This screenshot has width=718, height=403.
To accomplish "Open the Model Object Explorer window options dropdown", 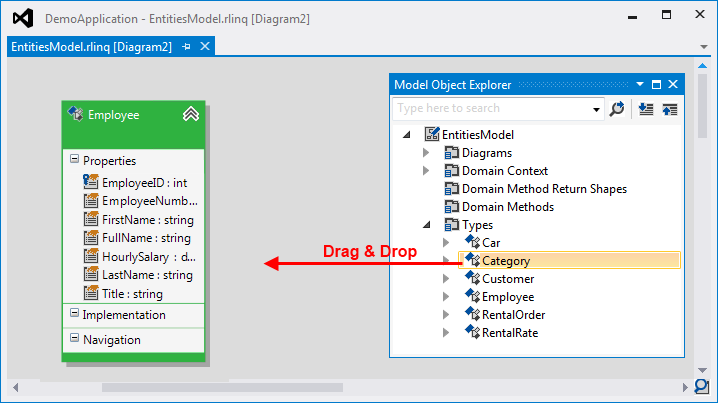I will [640, 84].
